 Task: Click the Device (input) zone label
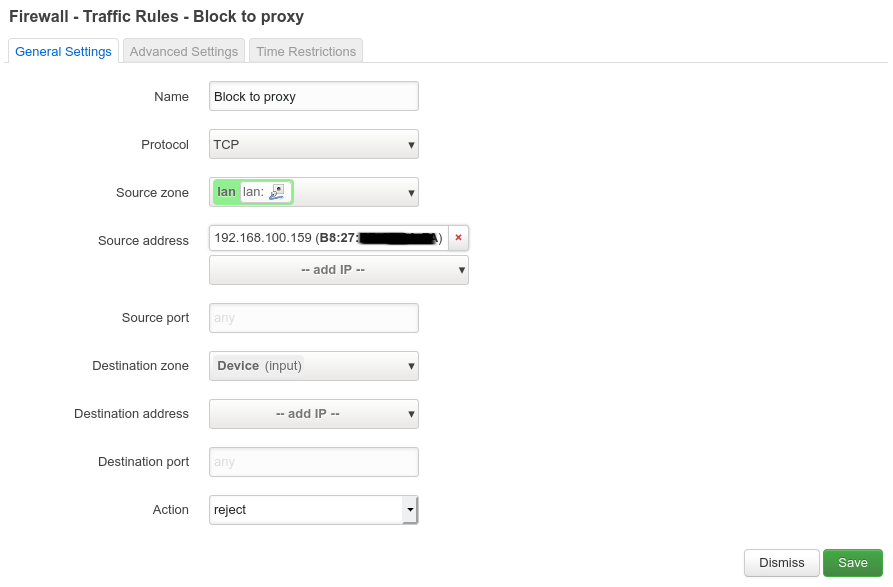(259, 366)
